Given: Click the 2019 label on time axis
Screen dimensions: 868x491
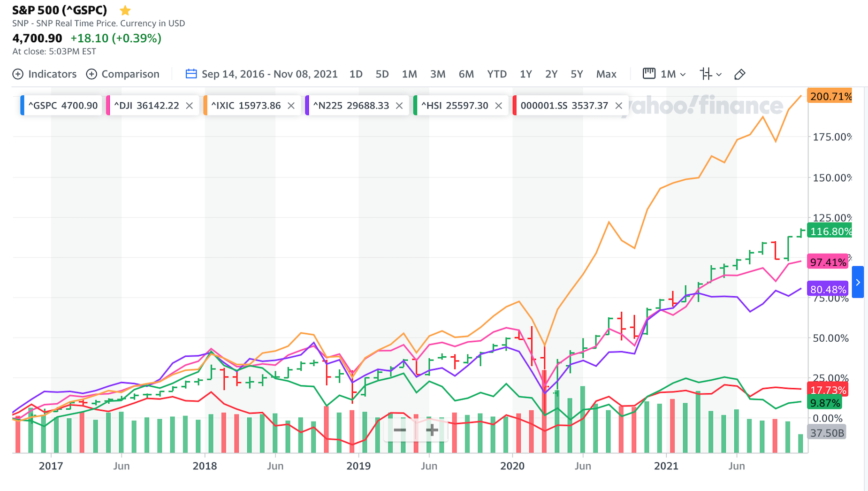Looking at the screenshot, I should [358, 466].
